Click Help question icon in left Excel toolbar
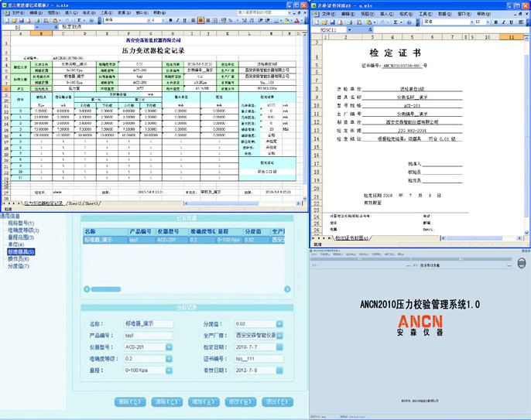Viewport: 531px width, 420px height. pyautogui.click(x=91, y=21)
